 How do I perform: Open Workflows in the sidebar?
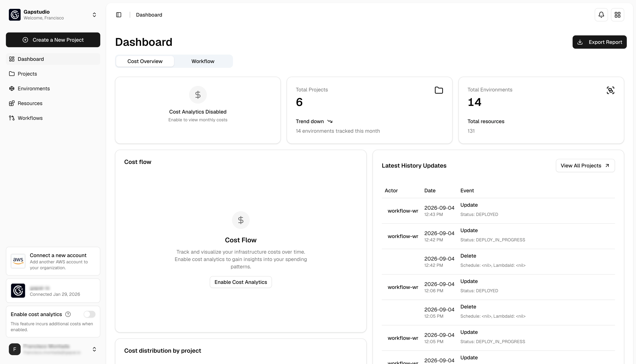(53, 118)
